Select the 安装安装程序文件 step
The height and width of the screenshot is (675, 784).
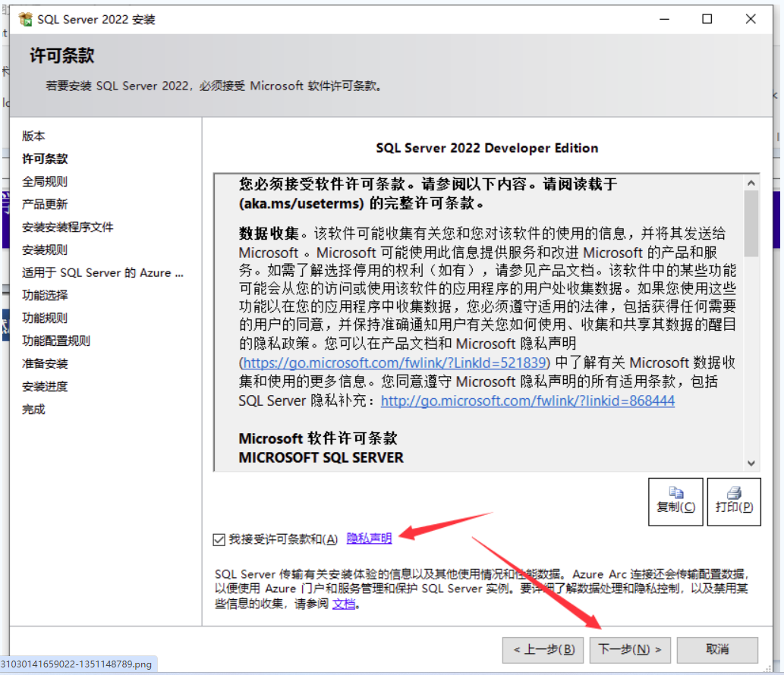[68, 228]
